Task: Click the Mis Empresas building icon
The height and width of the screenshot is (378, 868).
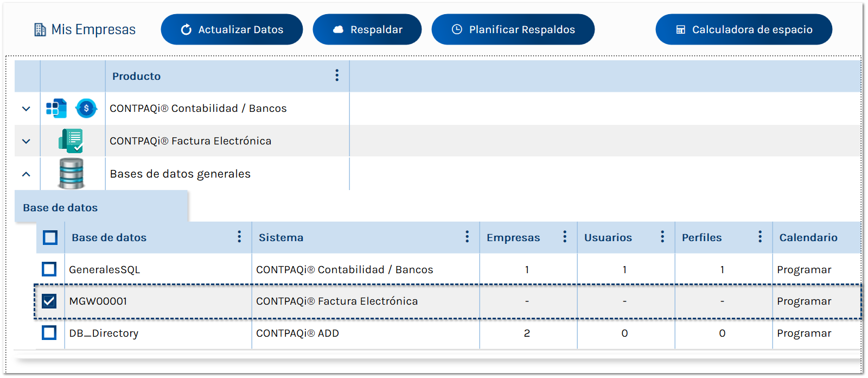Action: tap(39, 29)
